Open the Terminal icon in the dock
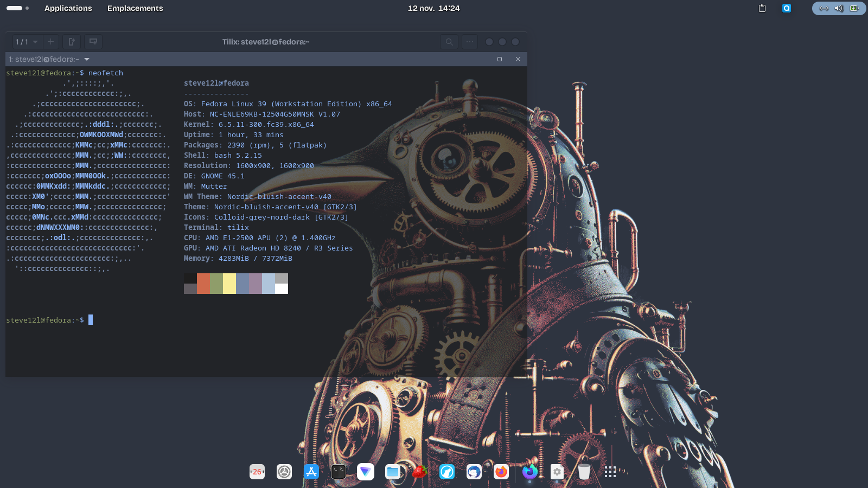 coord(339,472)
